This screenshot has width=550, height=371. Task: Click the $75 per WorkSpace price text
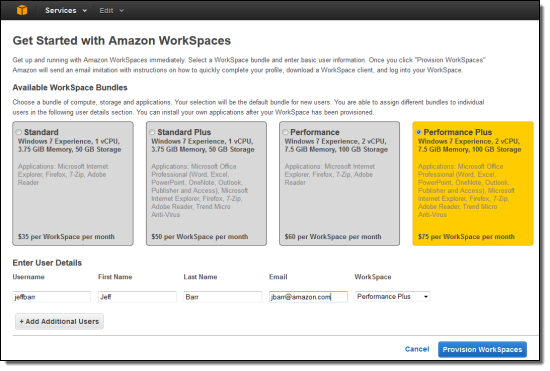(x=466, y=237)
